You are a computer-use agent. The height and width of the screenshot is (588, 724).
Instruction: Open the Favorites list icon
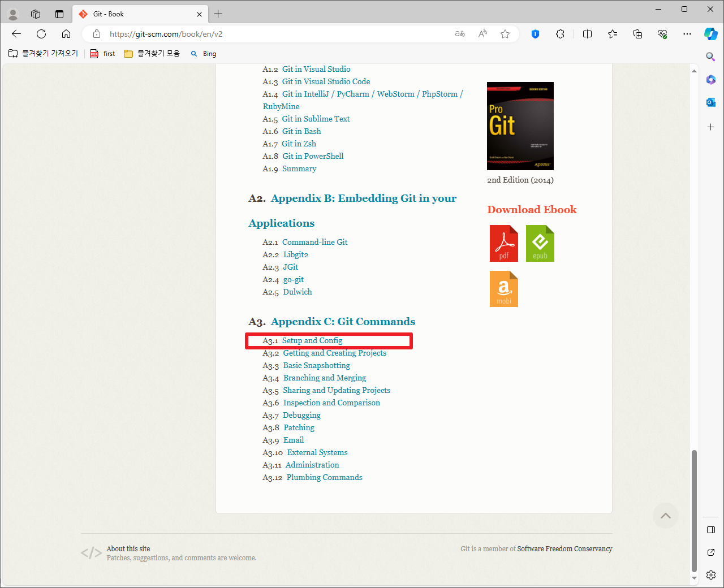point(613,34)
